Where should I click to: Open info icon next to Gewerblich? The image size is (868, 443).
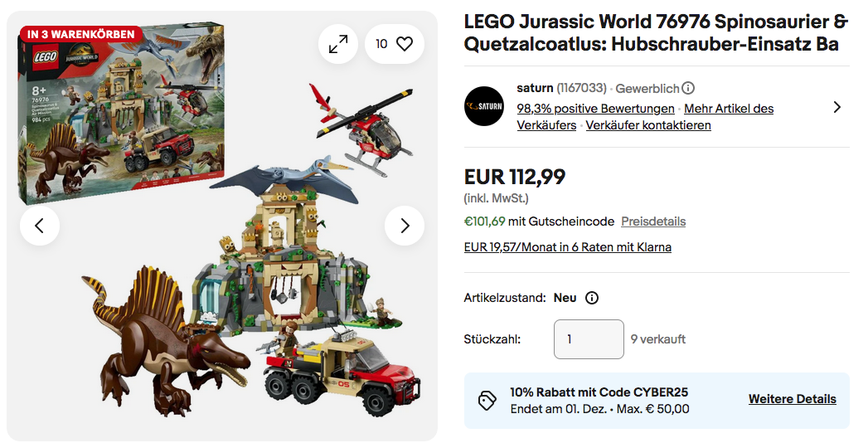[x=688, y=88]
